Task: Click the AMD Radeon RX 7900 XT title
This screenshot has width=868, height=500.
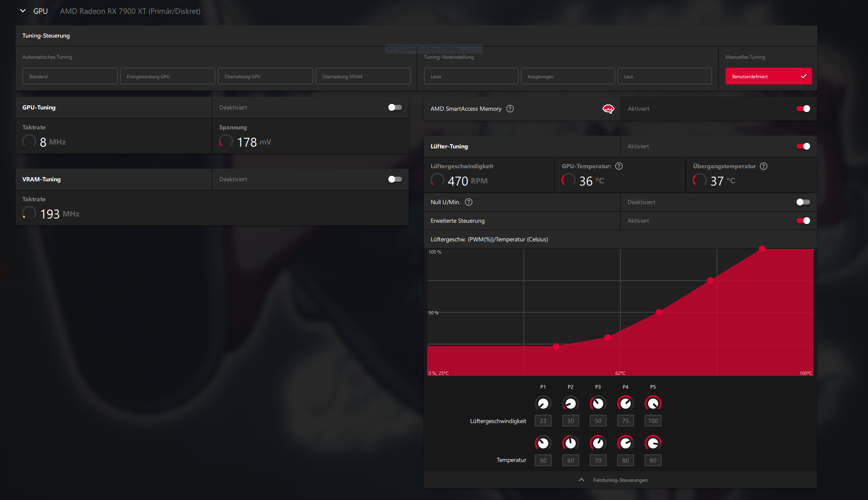Action: coord(130,11)
